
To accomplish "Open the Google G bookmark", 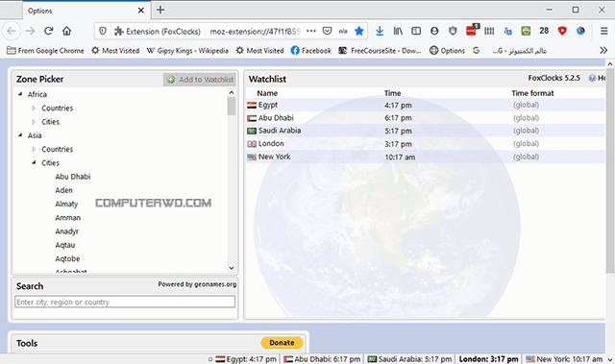I will pos(477,51).
